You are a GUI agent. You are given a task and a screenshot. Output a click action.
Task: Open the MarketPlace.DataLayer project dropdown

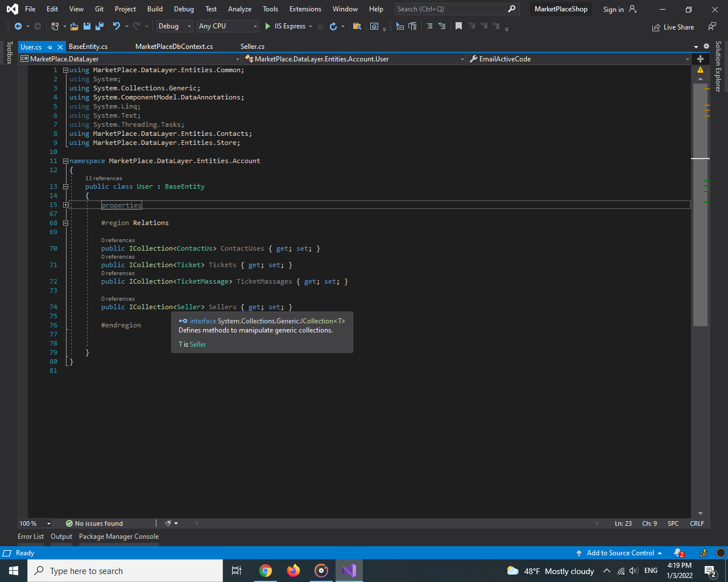[130, 59]
